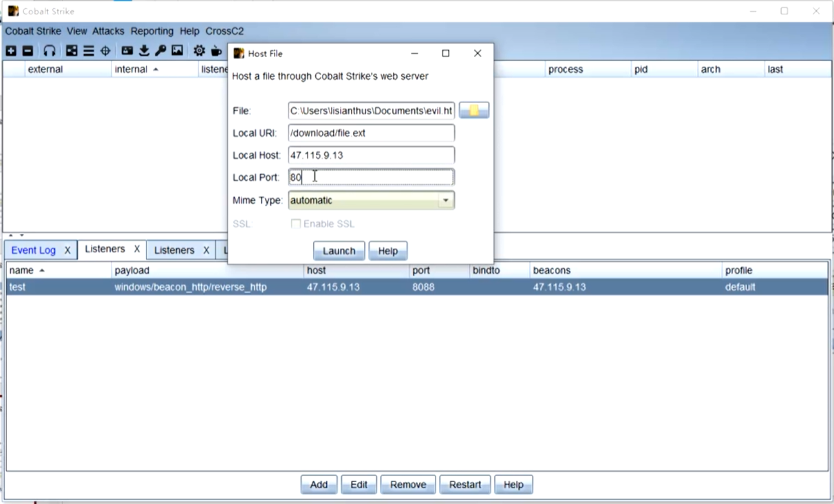Open the Attacks menu
This screenshot has height=504, width=834.
[109, 31]
